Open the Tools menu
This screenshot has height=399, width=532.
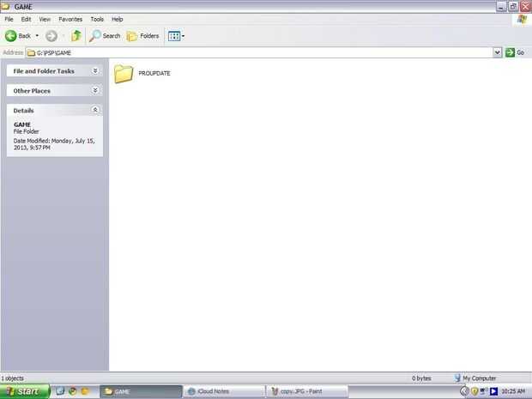[x=97, y=20]
